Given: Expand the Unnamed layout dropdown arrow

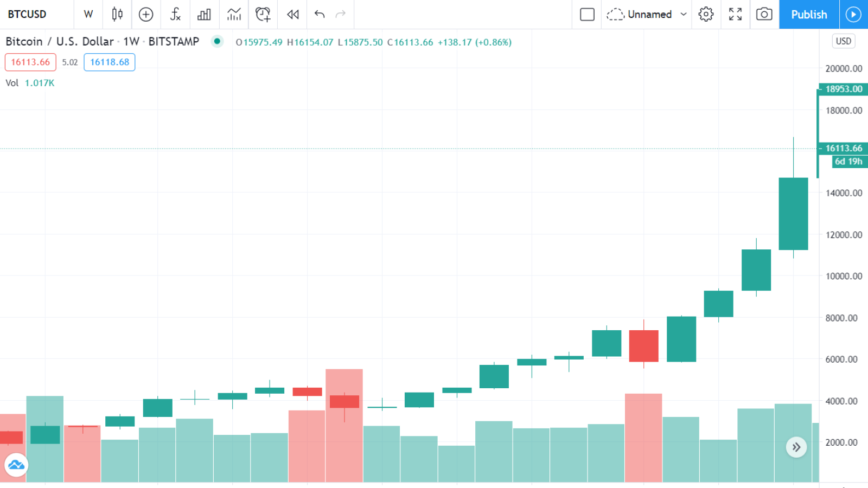Looking at the screenshot, I should point(684,14).
